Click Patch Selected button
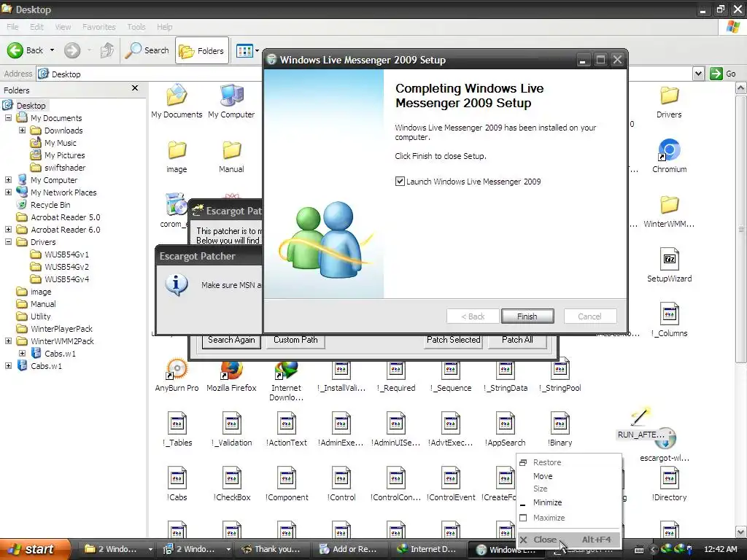The image size is (747, 560). point(453,340)
